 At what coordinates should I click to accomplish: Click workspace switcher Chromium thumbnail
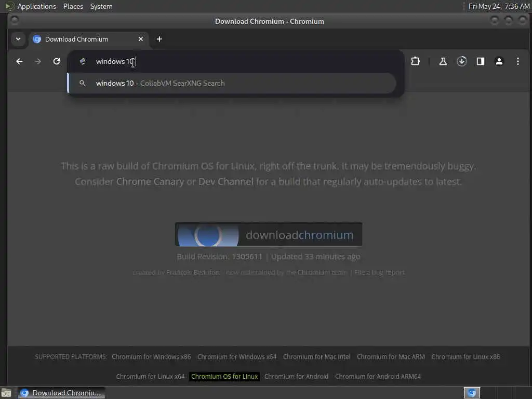472,393
